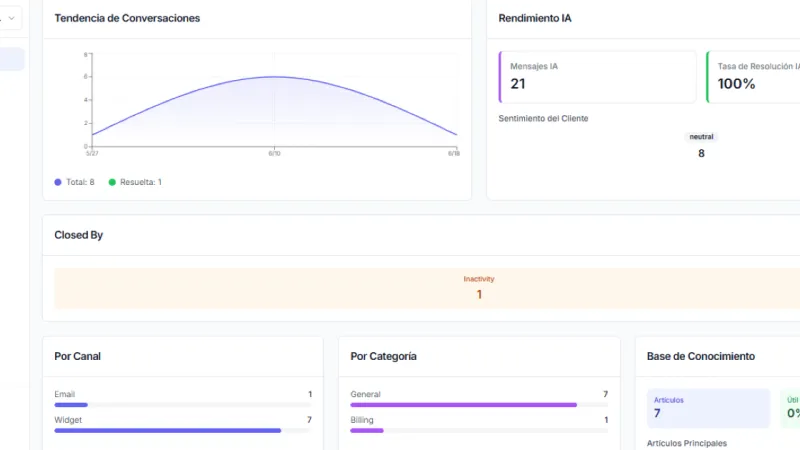Screen dimensions: 800x450
Task: Click the 100% resolution rate value
Action: 736,84
